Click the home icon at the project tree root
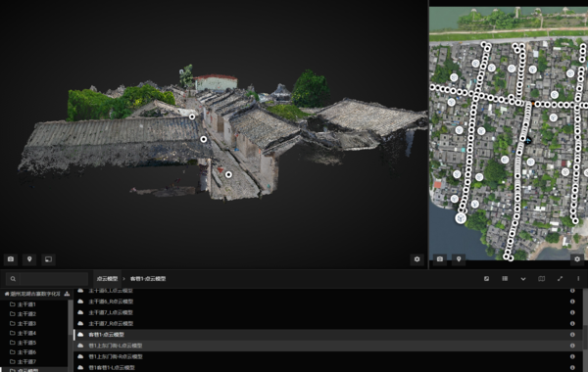This screenshot has height=372, width=588. [7, 294]
